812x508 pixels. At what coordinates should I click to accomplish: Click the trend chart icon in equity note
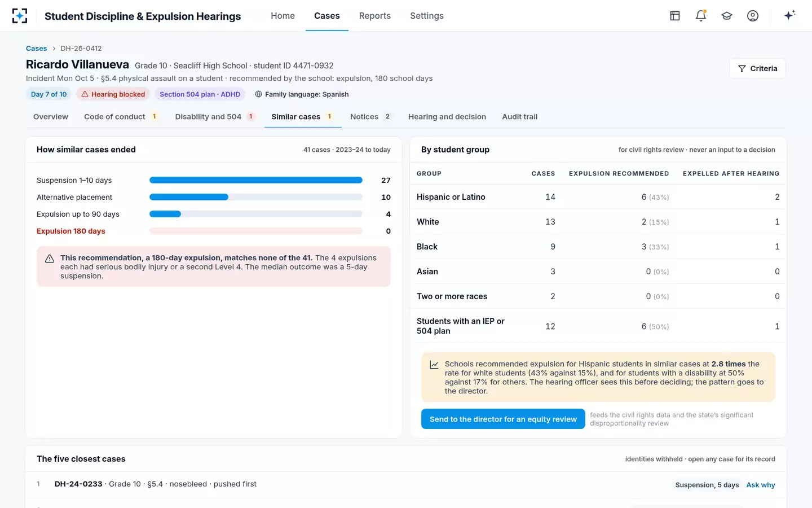[x=434, y=365]
